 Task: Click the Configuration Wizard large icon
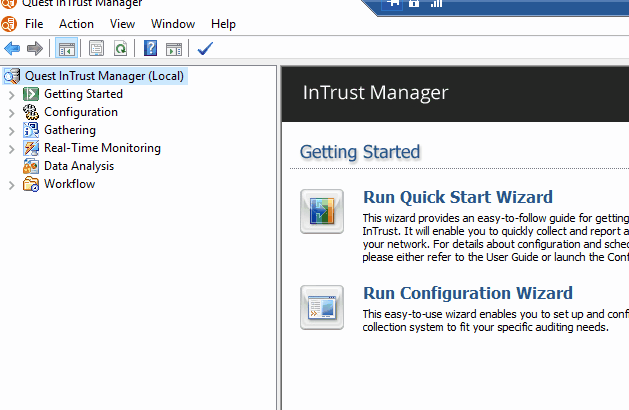tap(322, 307)
